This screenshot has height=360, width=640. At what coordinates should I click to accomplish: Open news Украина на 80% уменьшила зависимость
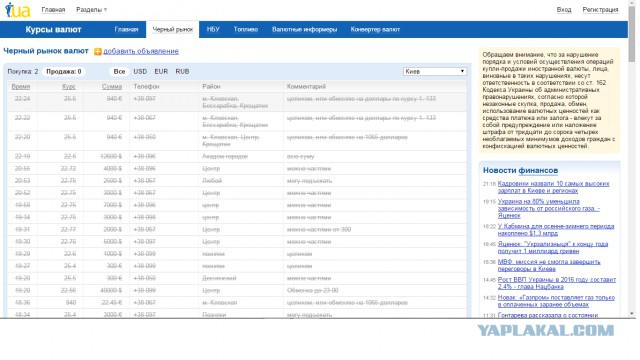pyautogui.click(x=549, y=209)
